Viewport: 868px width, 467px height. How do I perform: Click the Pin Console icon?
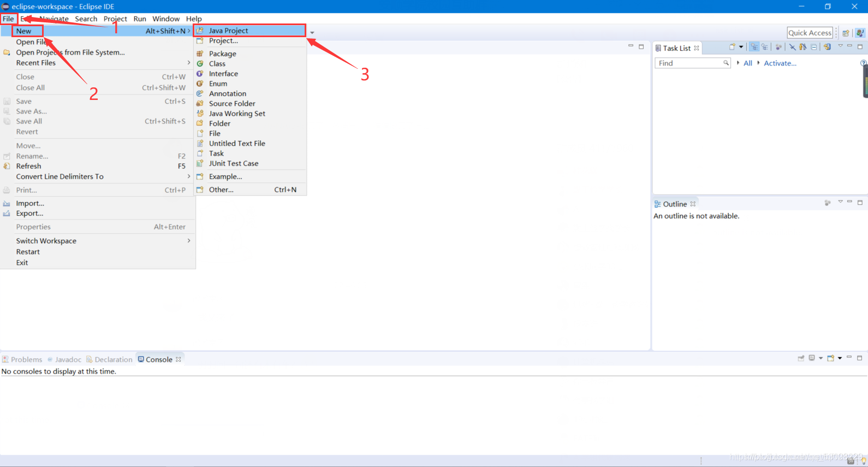(801, 358)
